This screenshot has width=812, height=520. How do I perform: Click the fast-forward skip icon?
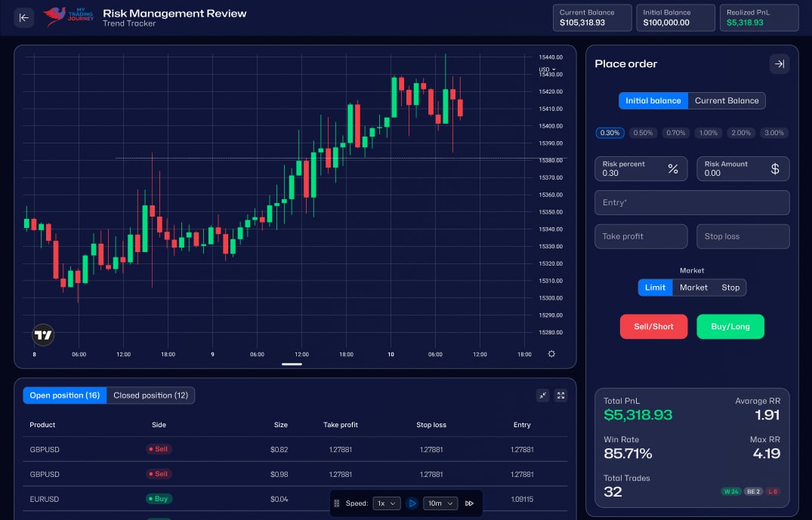470,503
